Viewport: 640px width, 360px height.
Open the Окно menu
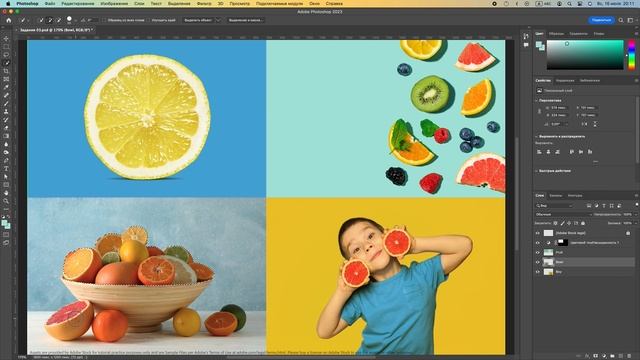coord(314,3)
